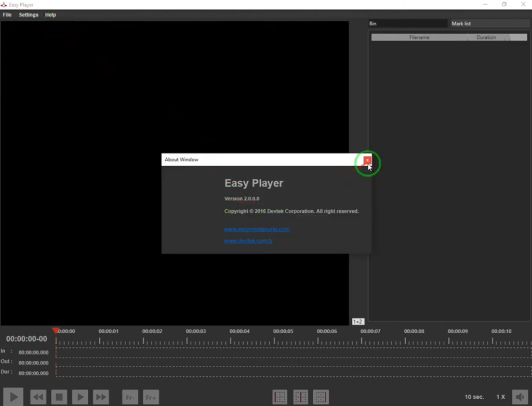The height and width of the screenshot is (406, 532).
Task: Step forward one frame with Fr+
Action: [151, 397]
